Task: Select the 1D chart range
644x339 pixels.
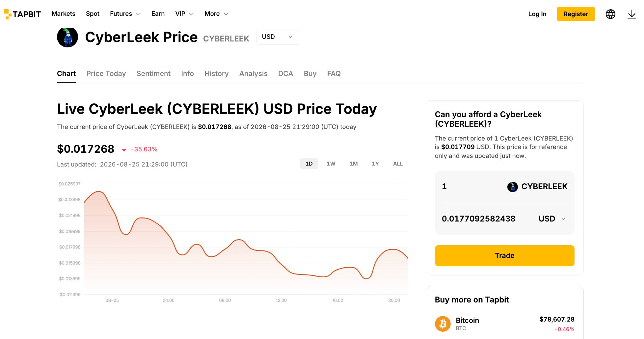Action: point(309,164)
